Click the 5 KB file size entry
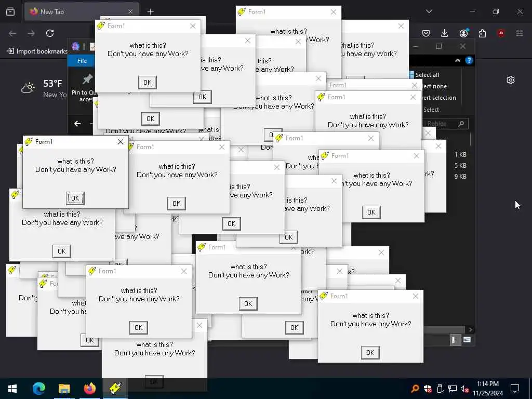532x399 pixels. [x=460, y=166]
